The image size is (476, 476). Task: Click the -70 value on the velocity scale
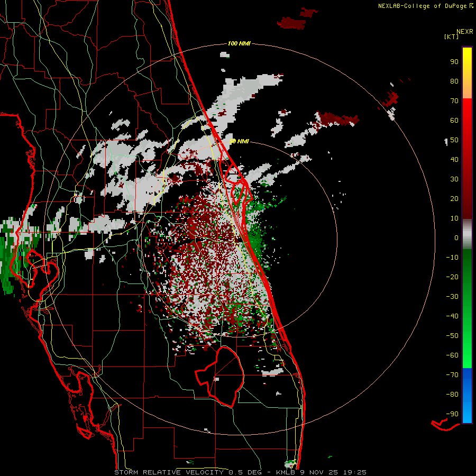pos(452,375)
